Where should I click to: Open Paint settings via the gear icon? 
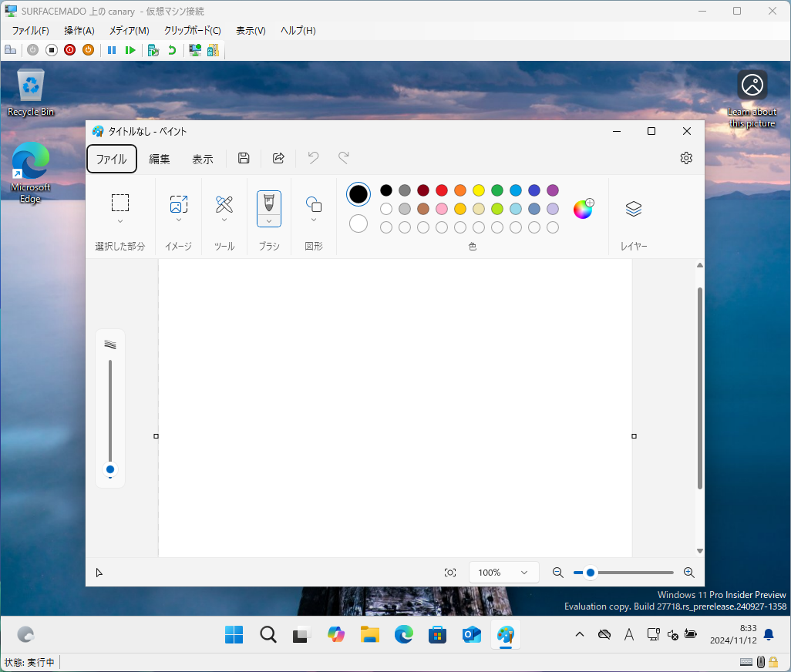pyautogui.click(x=686, y=158)
